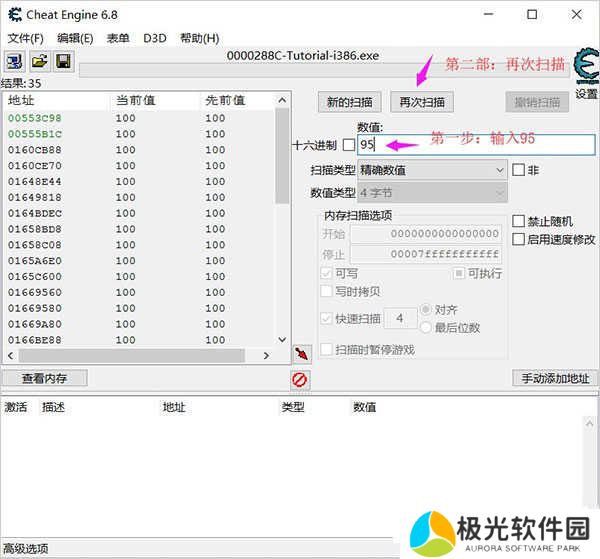Toggle the 快速扫描 checkbox
The height and width of the screenshot is (559, 600).
326,318
